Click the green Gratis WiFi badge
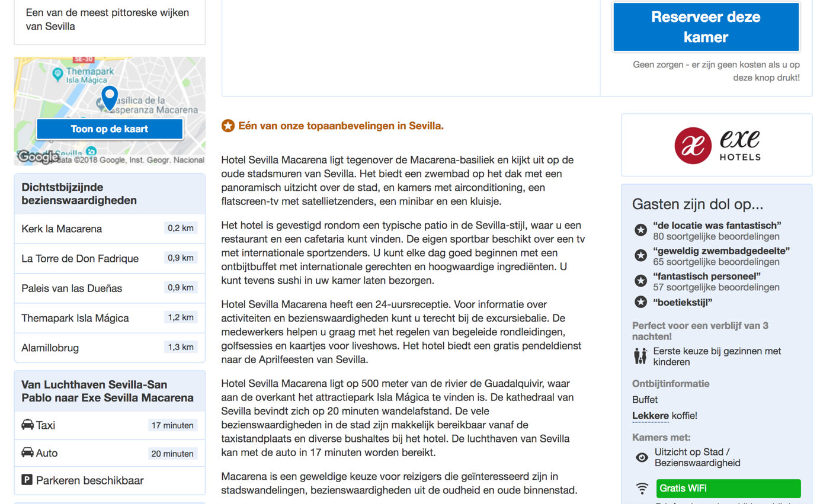820x504 pixels. [x=728, y=489]
